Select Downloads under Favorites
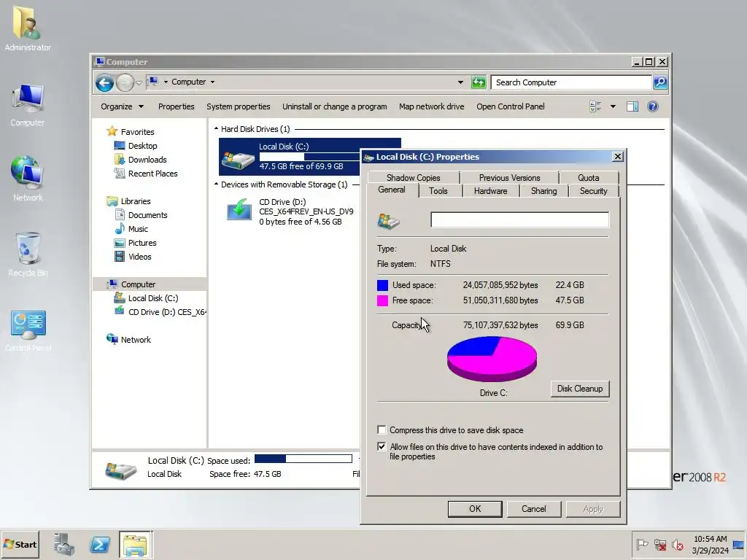The width and height of the screenshot is (747, 560). click(x=147, y=160)
